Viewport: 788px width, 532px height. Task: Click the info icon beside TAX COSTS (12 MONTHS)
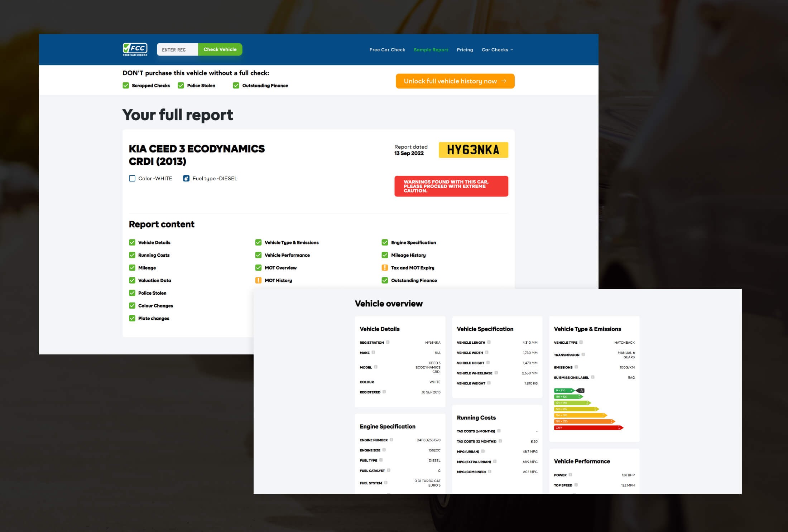pos(500,441)
